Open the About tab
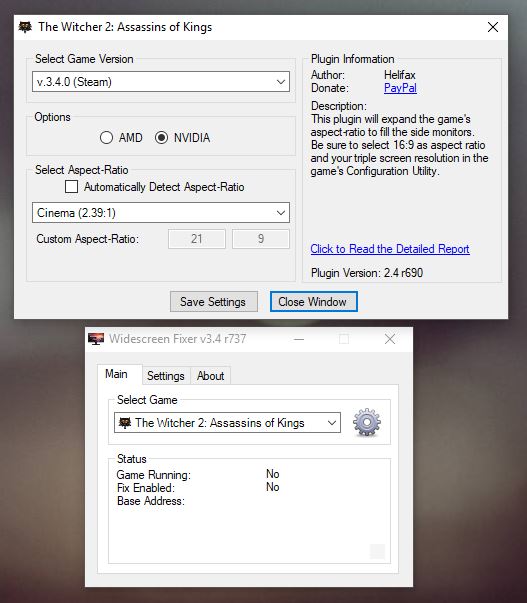The image size is (527, 603). [210, 376]
